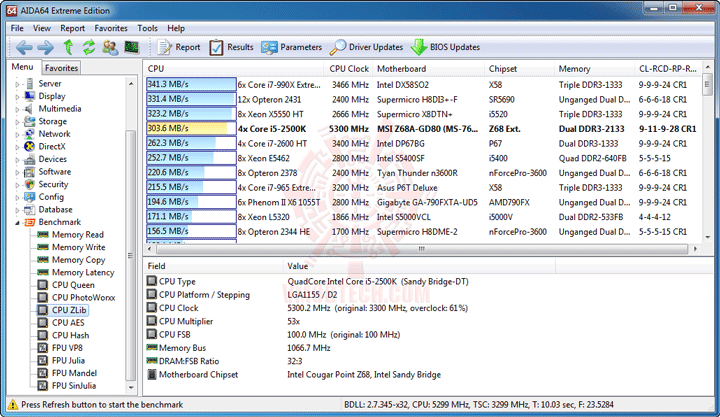Select the Database tree item
The image size is (720, 417).
pos(56,209)
